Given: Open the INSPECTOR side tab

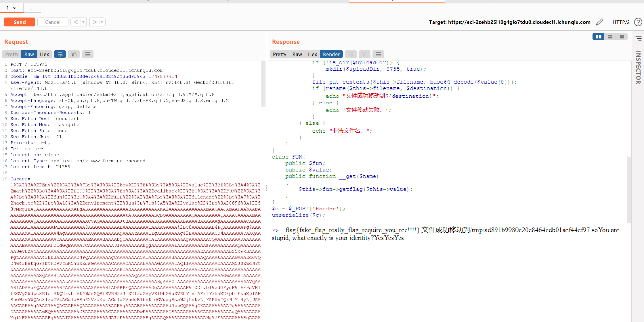Looking at the screenshot, I should pos(638,68).
